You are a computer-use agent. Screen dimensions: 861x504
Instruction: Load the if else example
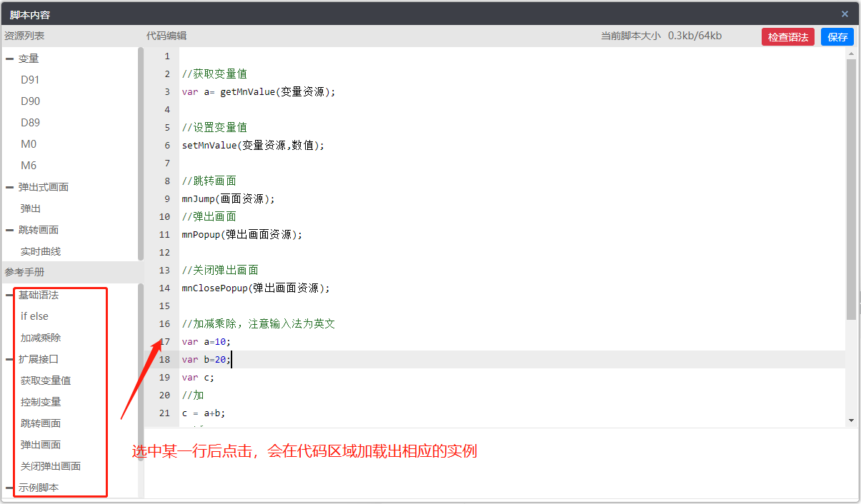pos(34,316)
